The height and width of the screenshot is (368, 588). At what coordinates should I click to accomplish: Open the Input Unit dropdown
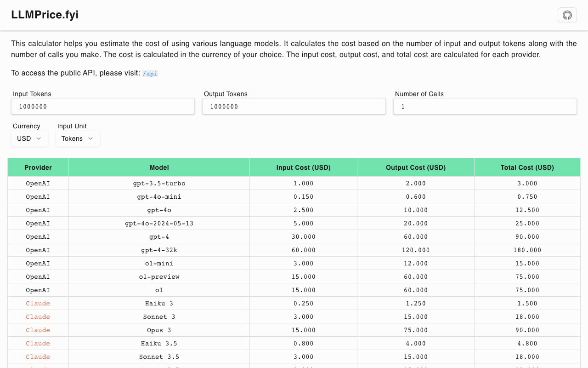[78, 138]
